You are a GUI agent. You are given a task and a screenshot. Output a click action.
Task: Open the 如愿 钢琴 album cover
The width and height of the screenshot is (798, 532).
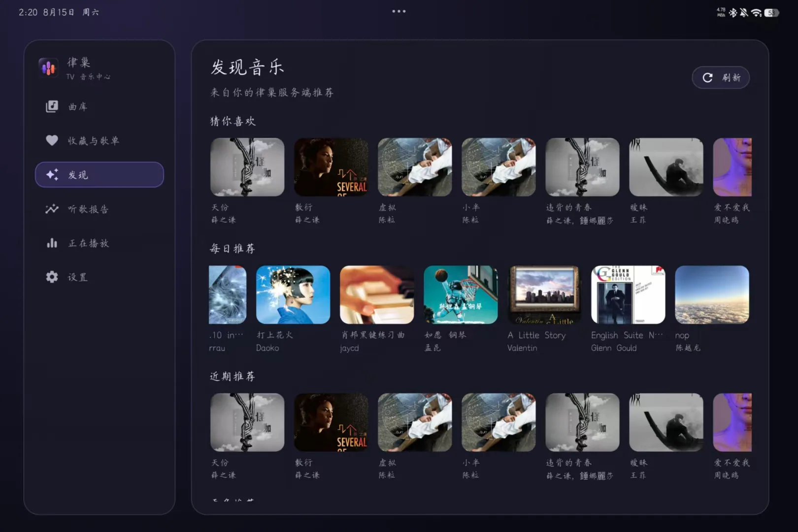click(x=461, y=295)
